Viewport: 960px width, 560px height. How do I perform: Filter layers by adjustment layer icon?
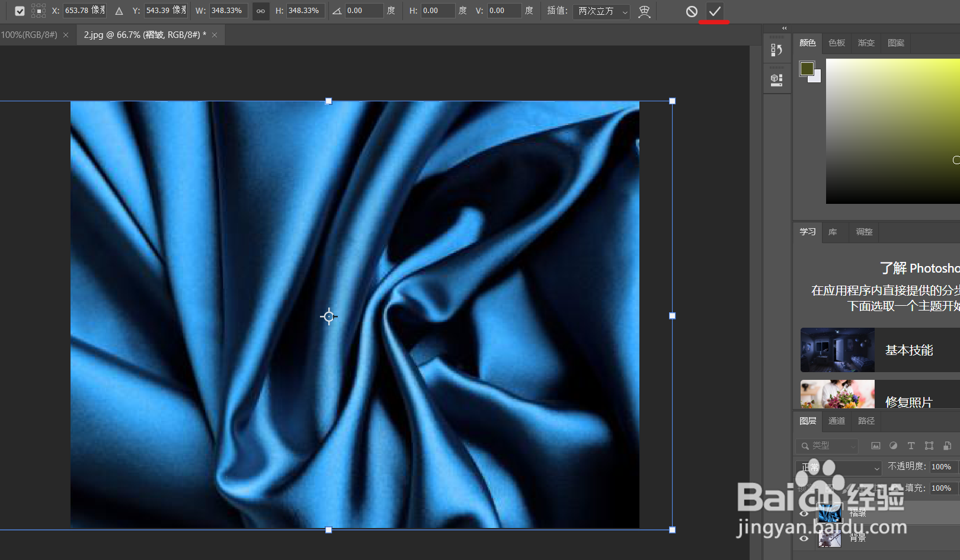tap(894, 446)
